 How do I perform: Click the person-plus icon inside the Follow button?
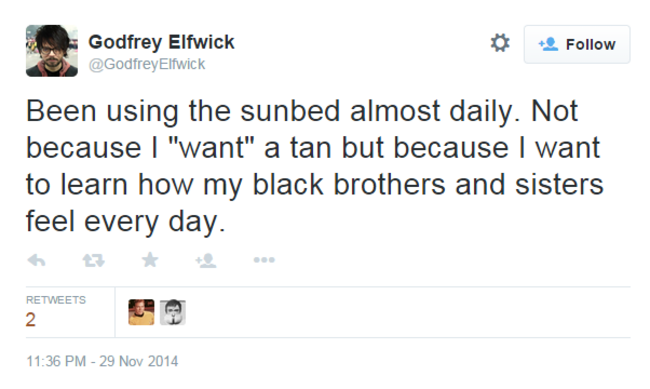[x=548, y=44]
